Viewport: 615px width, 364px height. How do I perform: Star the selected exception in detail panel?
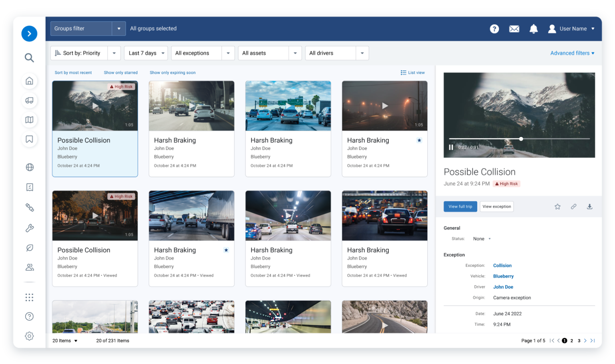pyautogui.click(x=557, y=207)
